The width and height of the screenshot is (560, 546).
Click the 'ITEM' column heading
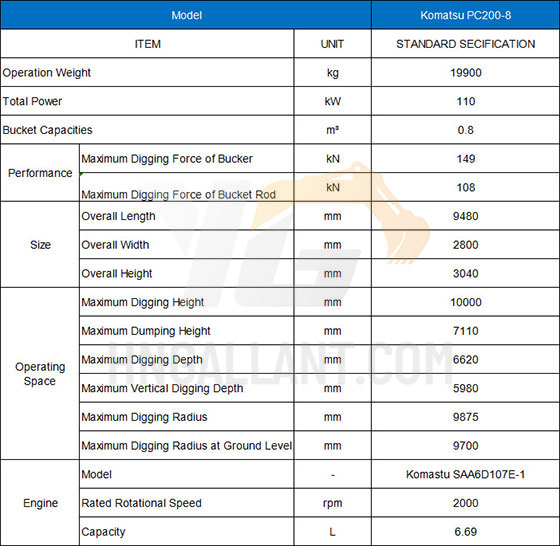click(x=147, y=44)
